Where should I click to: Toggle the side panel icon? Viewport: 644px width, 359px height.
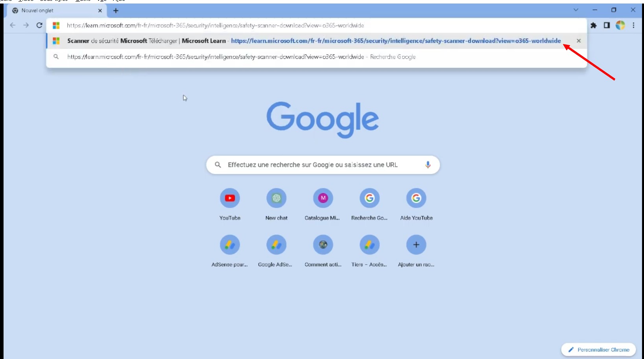pos(607,26)
